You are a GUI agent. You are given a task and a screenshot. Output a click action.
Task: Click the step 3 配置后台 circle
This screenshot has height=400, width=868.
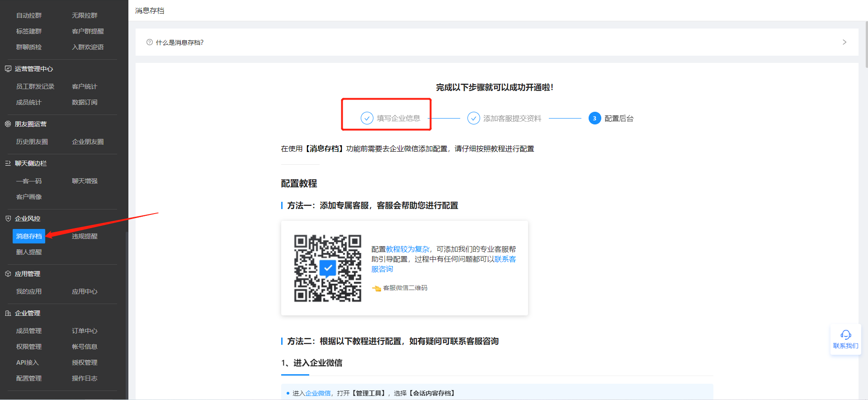[x=594, y=118]
